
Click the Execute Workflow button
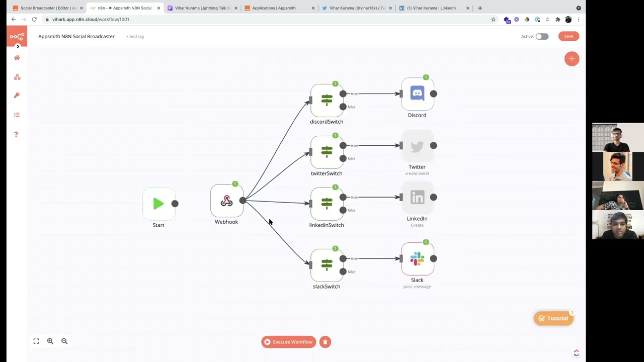(x=288, y=342)
